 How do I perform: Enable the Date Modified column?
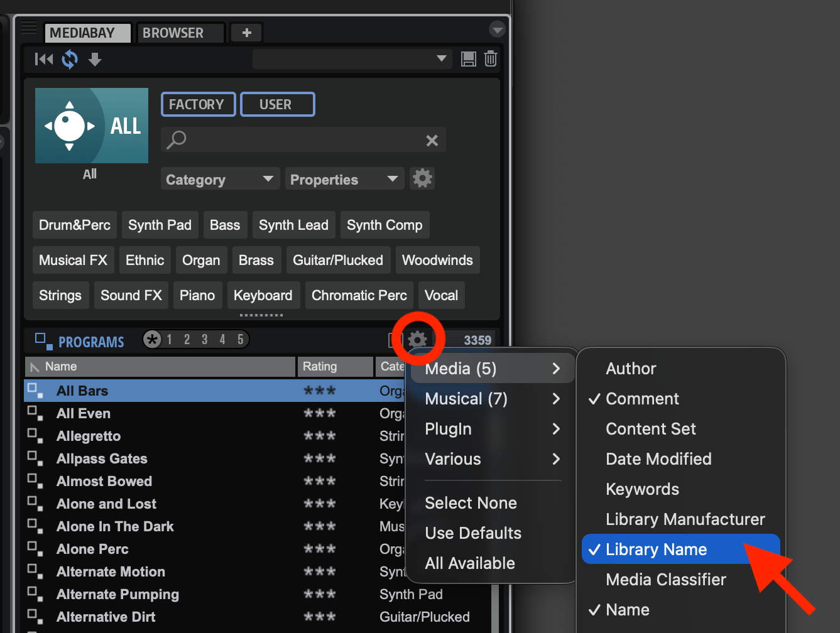click(681, 459)
